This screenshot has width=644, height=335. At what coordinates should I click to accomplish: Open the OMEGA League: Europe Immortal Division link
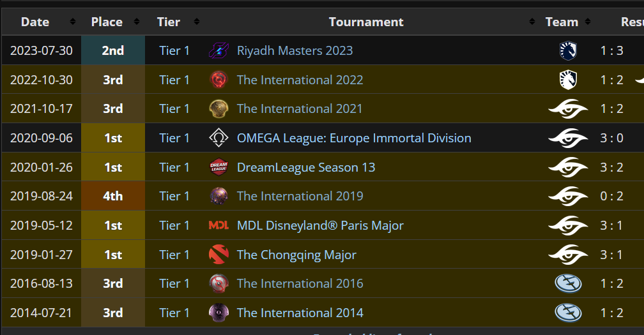(x=353, y=138)
